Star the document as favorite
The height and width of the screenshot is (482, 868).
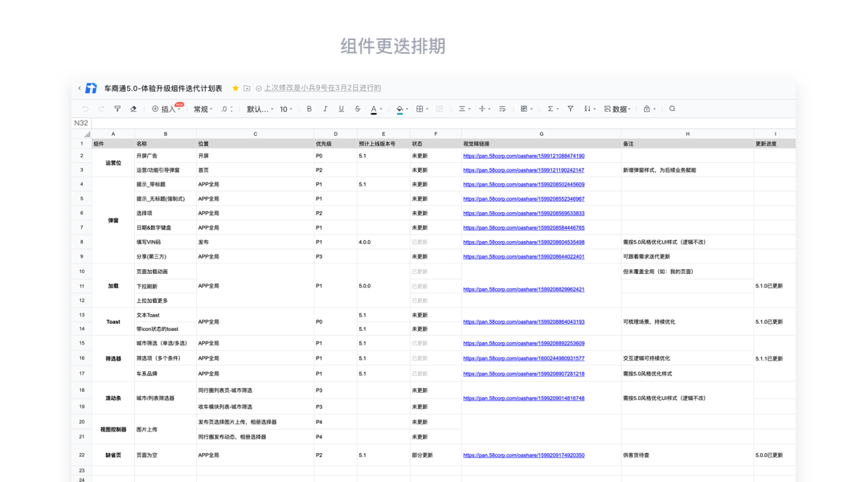coord(235,88)
